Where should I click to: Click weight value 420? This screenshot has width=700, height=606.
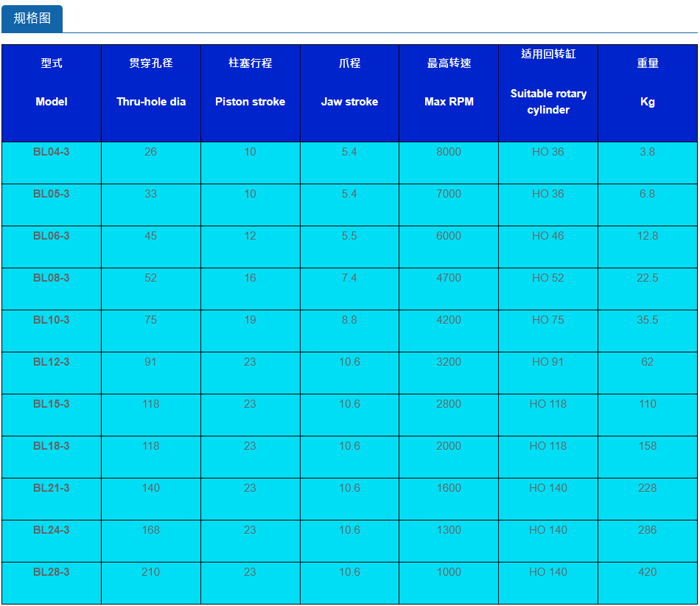(648, 571)
